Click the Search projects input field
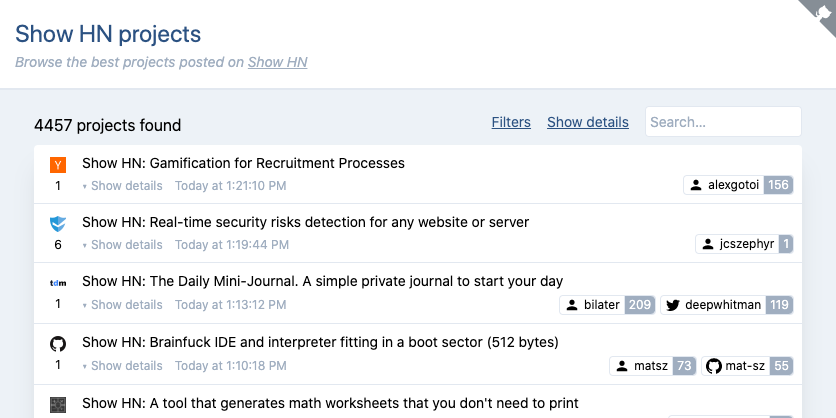Image resolution: width=836 pixels, height=418 pixels. coord(723,122)
